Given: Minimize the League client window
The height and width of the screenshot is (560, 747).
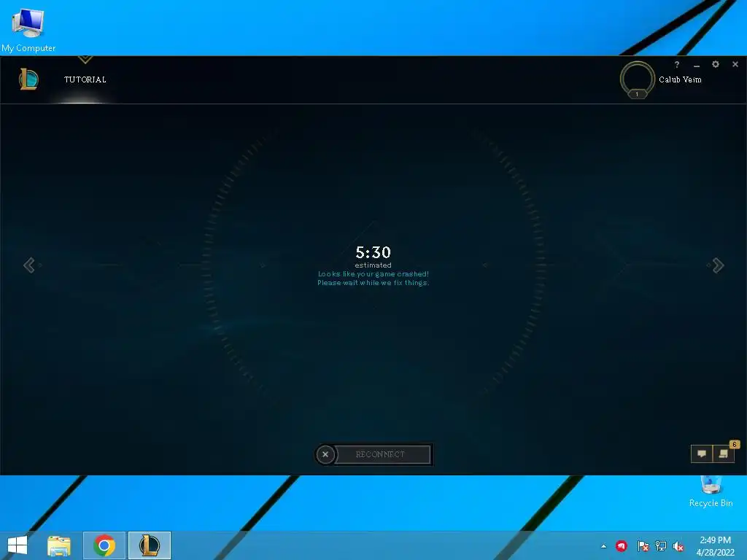Looking at the screenshot, I should click(697, 65).
